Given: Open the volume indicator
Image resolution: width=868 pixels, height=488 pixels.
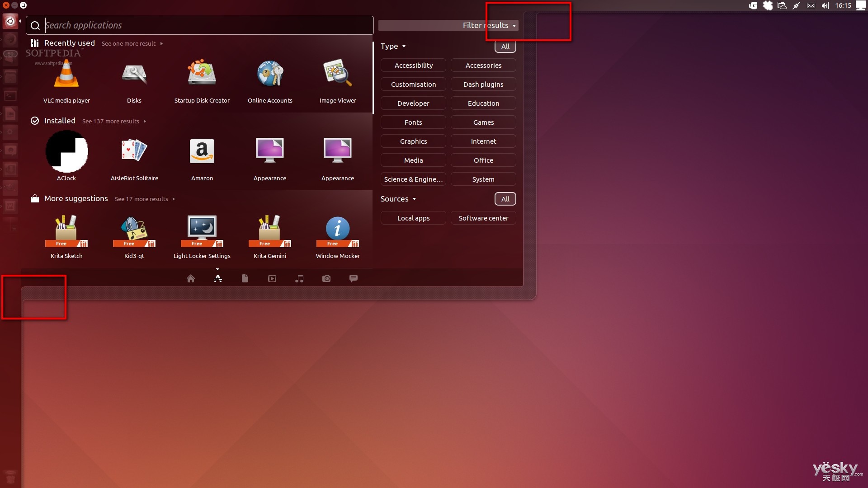Looking at the screenshot, I should pyautogui.click(x=826, y=5).
